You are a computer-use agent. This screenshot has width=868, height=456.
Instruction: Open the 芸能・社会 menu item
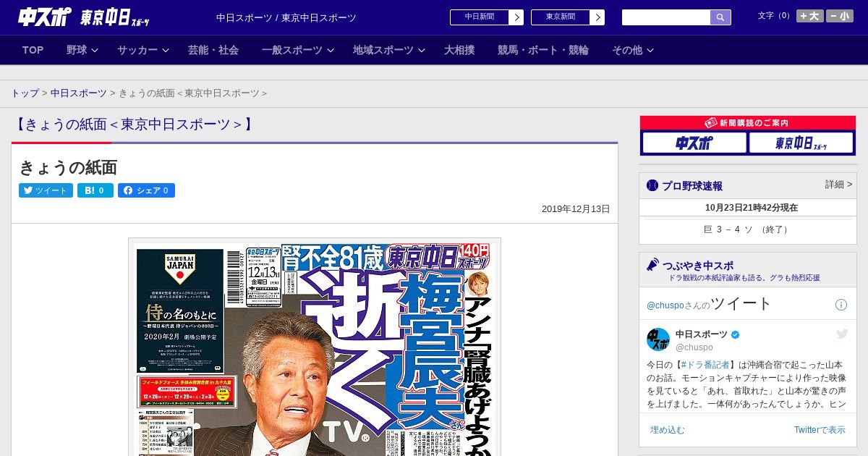pos(213,50)
